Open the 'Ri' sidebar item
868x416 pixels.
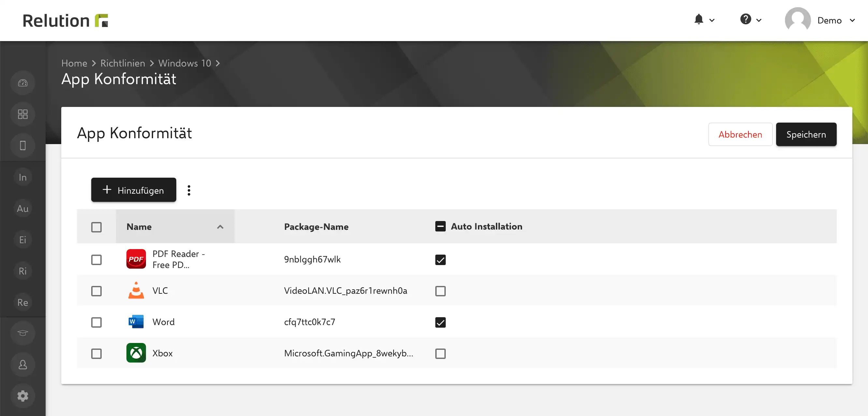coord(22,271)
